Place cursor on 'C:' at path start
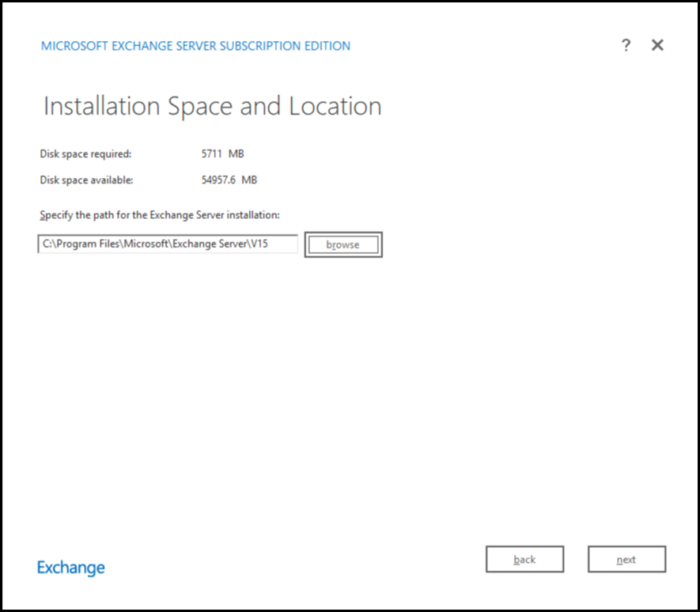Screen dimensions: 700x612 tap(47, 244)
